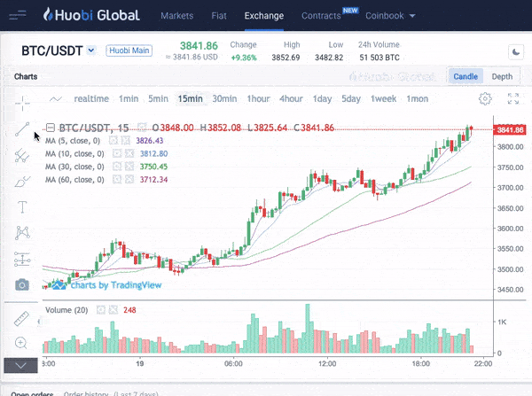This screenshot has height=396, width=532.
Task: Remove the MA (5, close, 0) indicator
Action: (x=126, y=140)
